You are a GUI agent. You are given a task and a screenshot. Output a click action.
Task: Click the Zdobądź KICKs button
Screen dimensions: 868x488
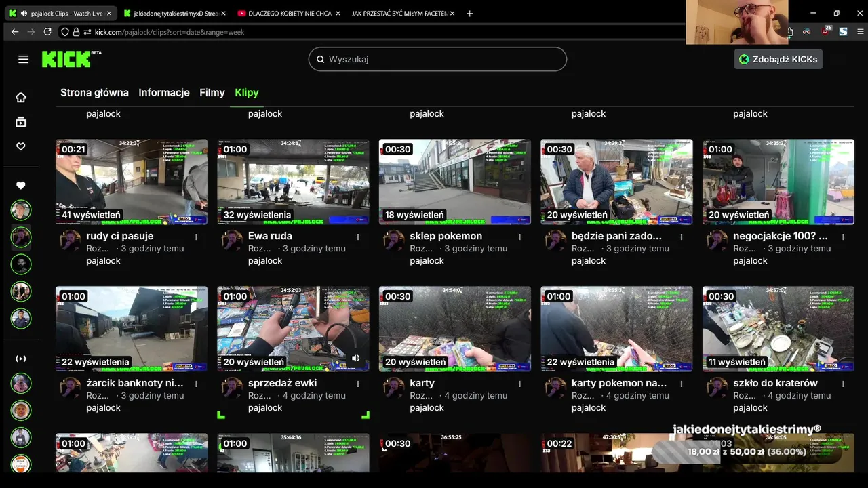pyautogui.click(x=778, y=59)
